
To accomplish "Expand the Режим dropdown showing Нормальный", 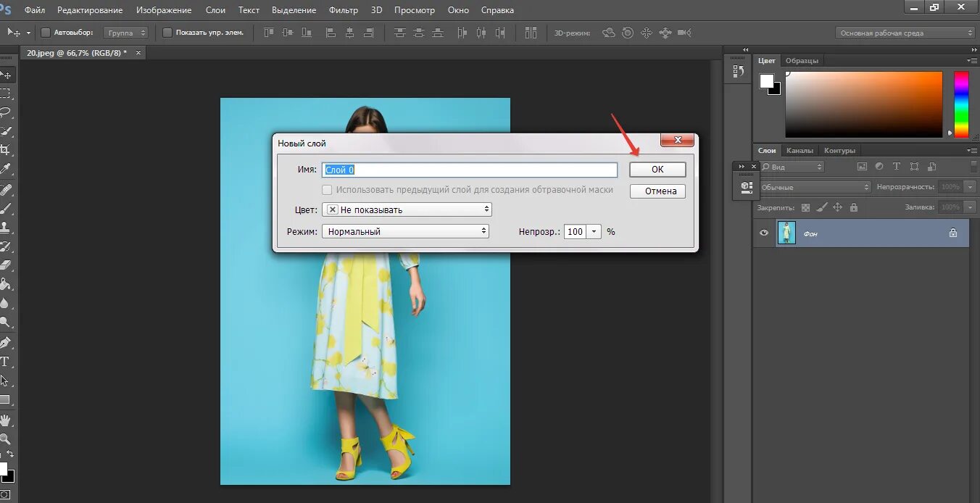I will [406, 231].
